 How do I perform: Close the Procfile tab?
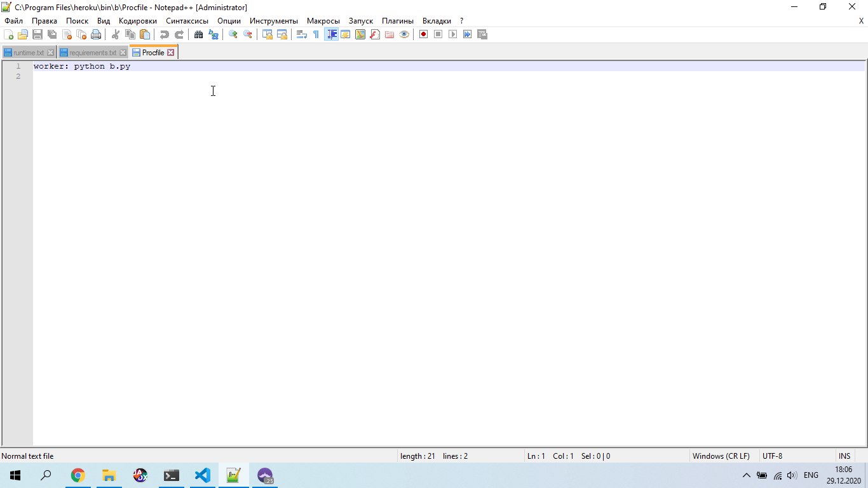click(x=170, y=53)
